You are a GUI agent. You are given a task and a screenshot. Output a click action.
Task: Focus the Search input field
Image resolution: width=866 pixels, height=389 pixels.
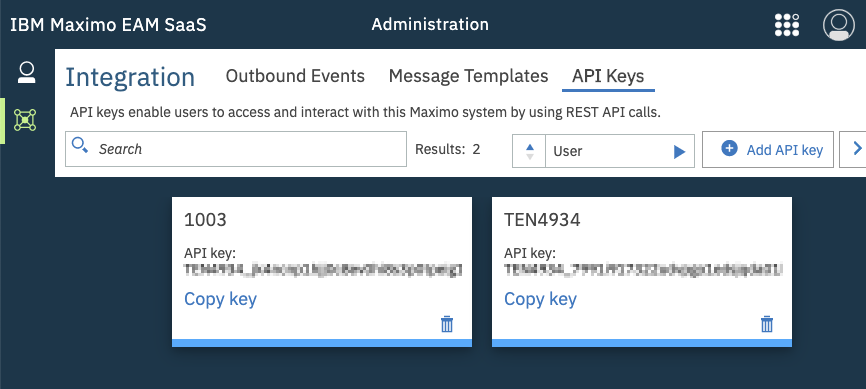pyautogui.click(x=236, y=149)
